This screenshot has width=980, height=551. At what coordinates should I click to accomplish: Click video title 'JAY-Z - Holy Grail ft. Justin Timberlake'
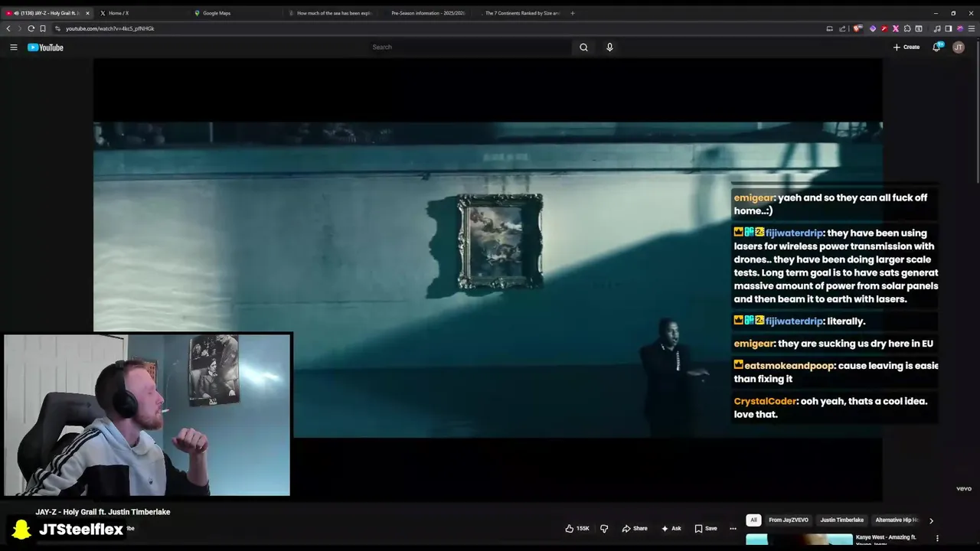[103, 512]
